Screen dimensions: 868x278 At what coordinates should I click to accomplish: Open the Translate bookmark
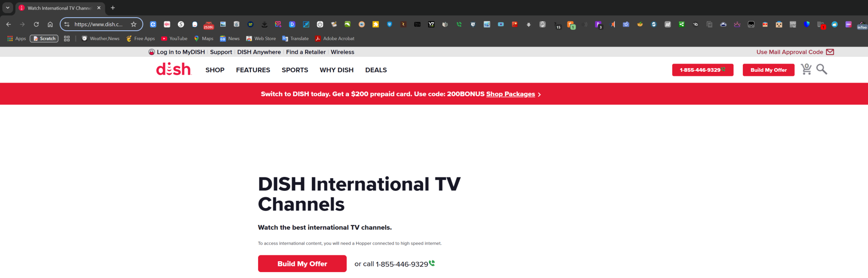295,38
